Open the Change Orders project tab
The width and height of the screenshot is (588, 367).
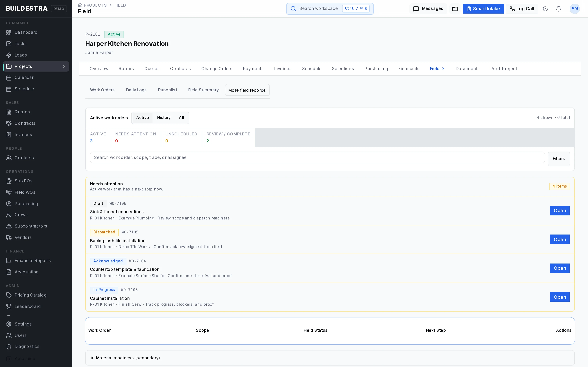pos(217,69)
